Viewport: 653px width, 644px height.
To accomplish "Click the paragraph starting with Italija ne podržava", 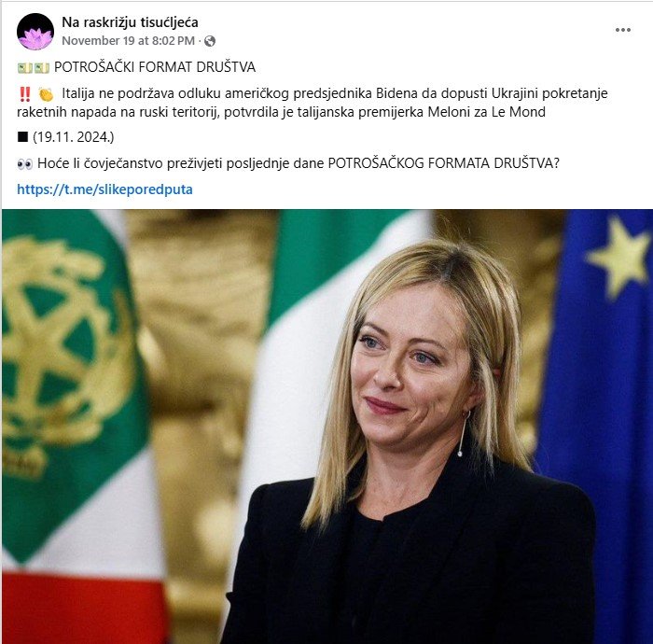I will pyautogui.click(x=313, y=103).
